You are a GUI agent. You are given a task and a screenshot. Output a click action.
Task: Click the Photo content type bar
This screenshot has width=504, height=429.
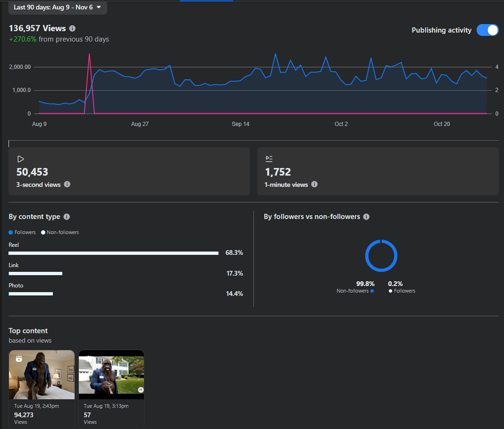click(x=31, y=294)
